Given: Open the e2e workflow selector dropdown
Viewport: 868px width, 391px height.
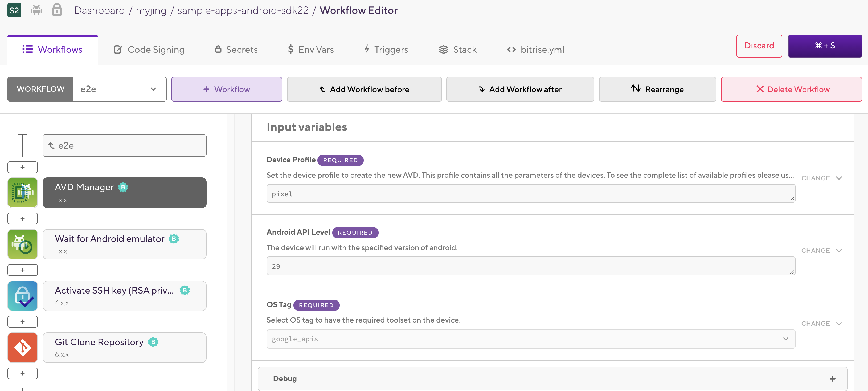Looking at the screenshot, I should (120, 89).
